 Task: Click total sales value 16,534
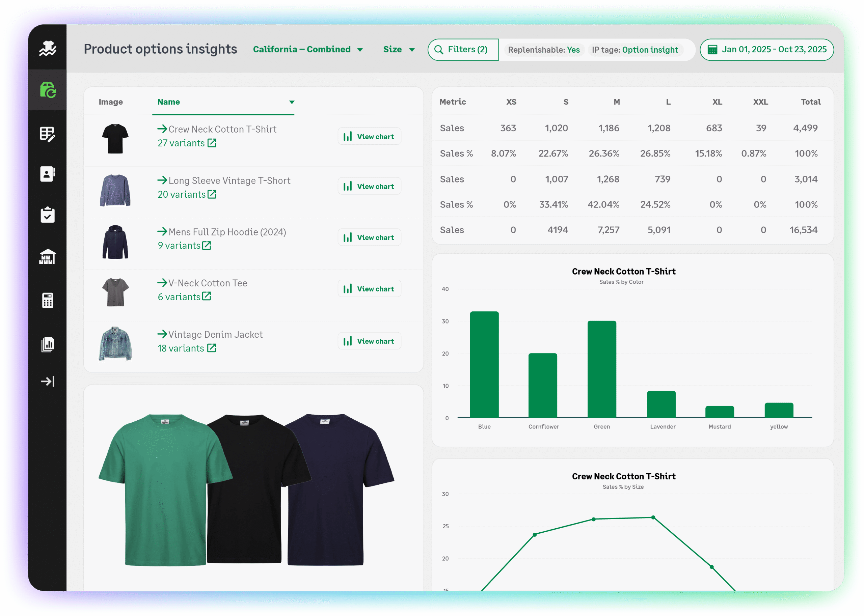point(803,230)
